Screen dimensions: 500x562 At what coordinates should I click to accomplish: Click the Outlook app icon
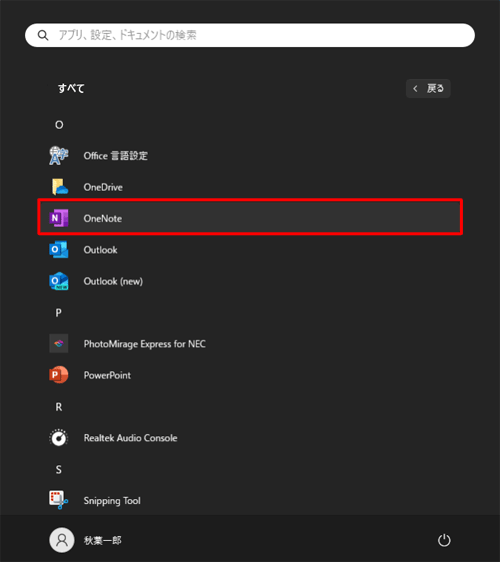coord(59,250)
